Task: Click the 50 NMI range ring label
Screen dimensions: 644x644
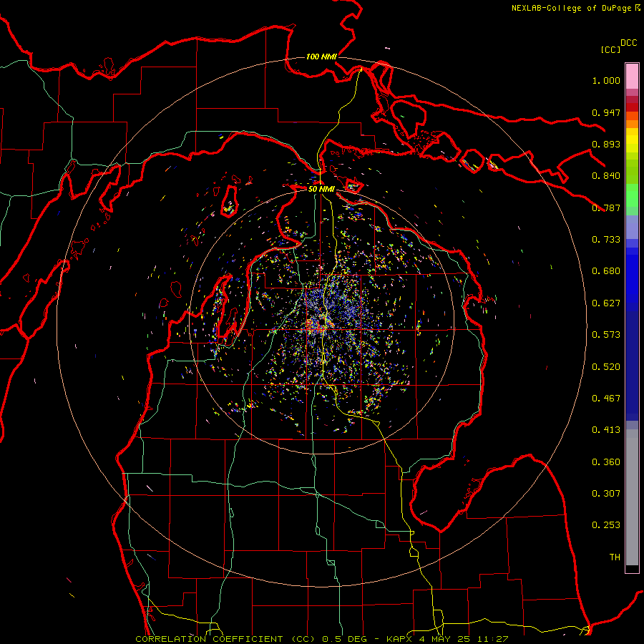Action: click(x=321, y=189)
